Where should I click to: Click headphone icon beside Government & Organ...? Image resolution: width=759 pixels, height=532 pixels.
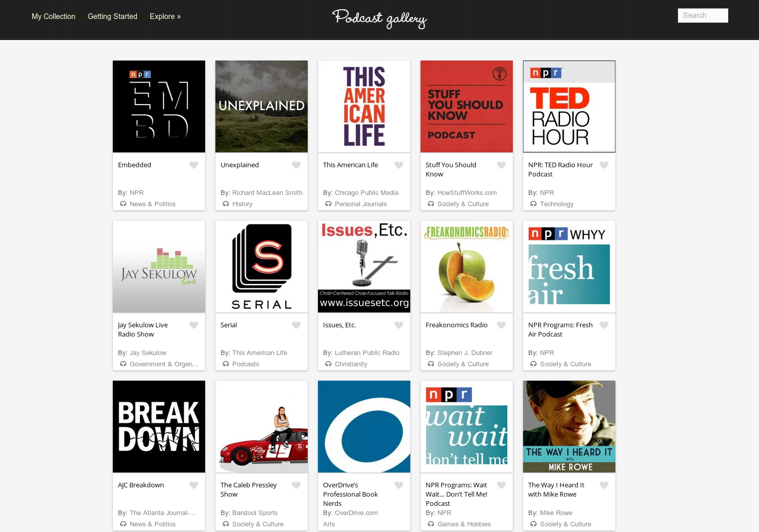[x=123, y=364]
